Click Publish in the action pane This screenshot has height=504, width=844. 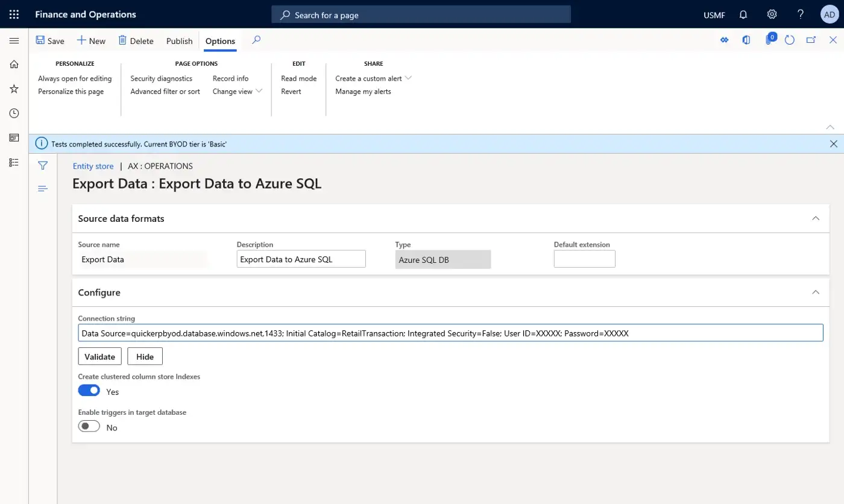pos(180,41)
